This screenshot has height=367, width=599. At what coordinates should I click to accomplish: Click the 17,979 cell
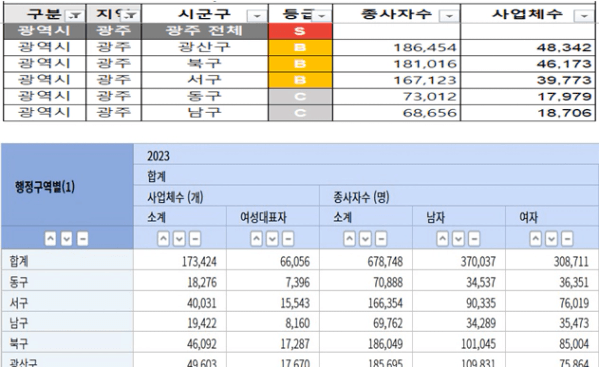point(528,97)
